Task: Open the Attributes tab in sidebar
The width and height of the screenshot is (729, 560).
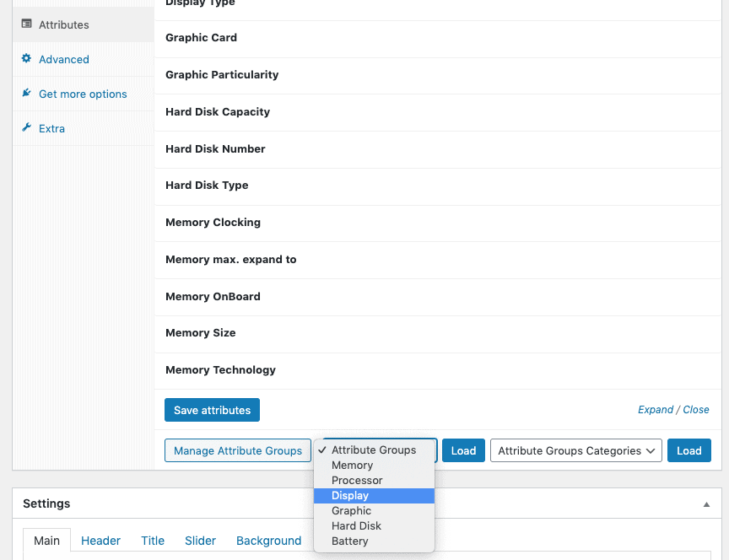Action: pyautogui.click(x=64, y=24)
